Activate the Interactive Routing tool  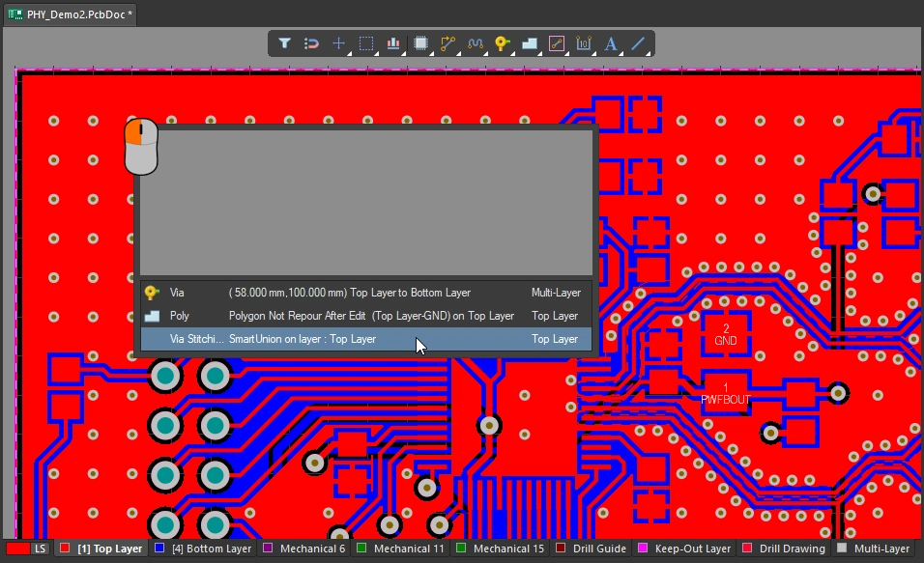pos(448,43)
